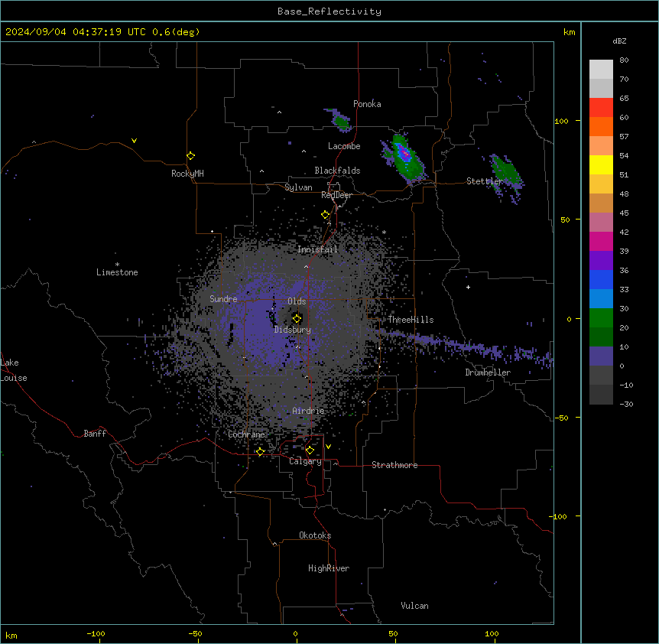659x644 pixels.
Task: Click the asterisk marker northeast of Innisfail
Action: click(384, 233)
